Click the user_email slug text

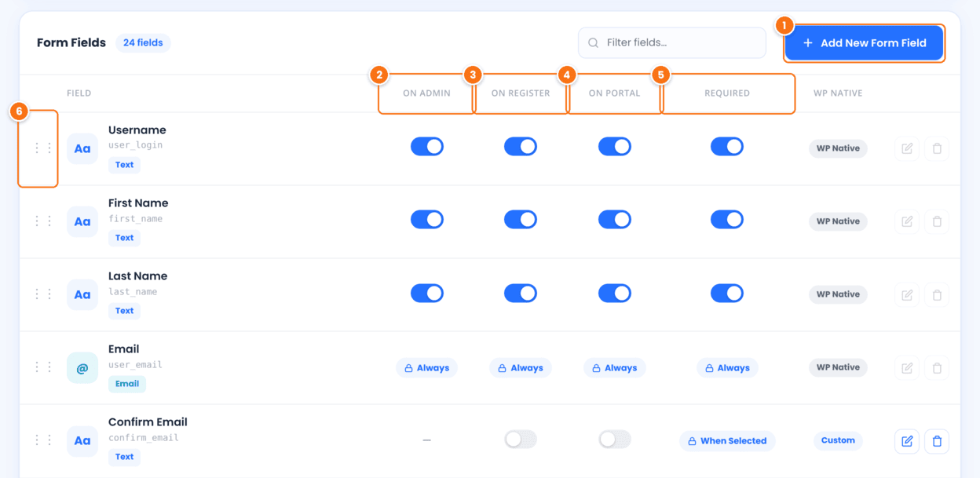(x=136, y=365)
